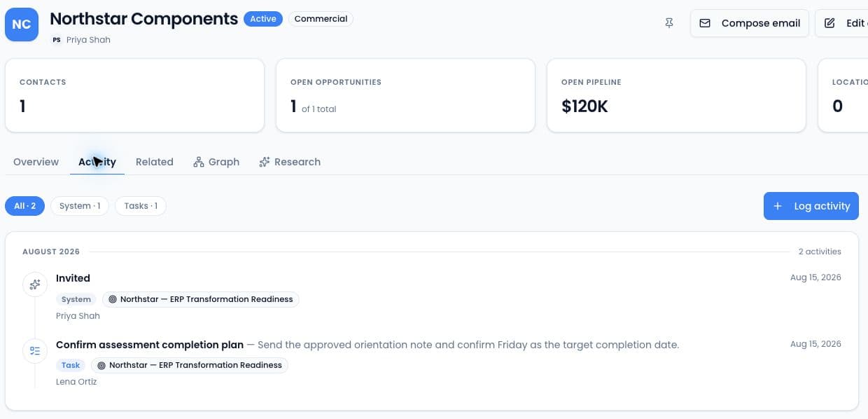The image size is (868, 419).
Task: Open the Northstar ERP chip on Task row
Action: 190,365
